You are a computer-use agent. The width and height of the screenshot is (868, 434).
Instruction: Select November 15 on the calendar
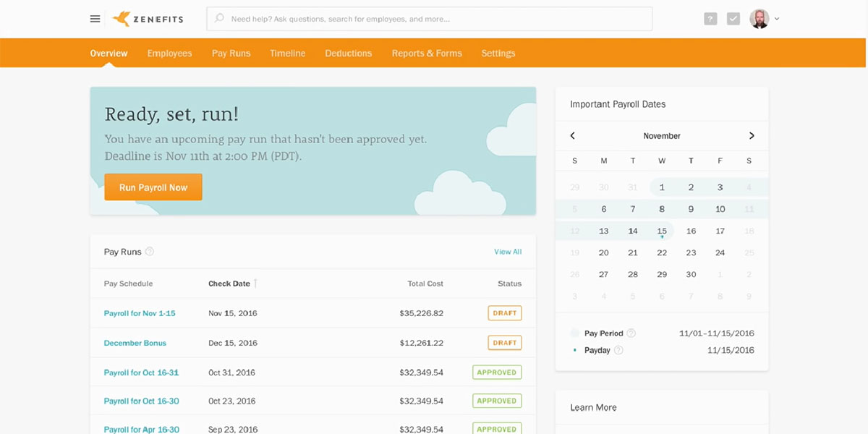[x=662, y=231]
